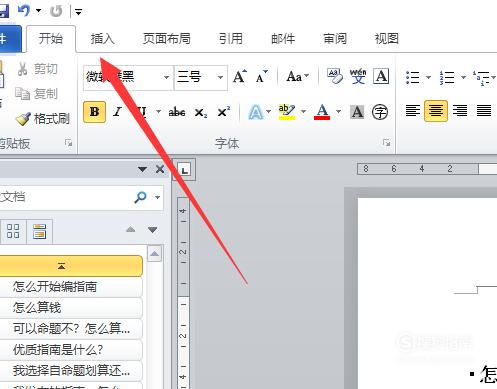Toggle Align Right
This screenshot has height=389, width=497.
(460, 111)
